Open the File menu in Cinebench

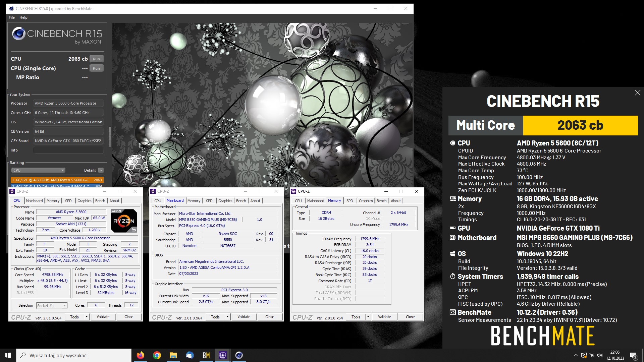[12, 17]
